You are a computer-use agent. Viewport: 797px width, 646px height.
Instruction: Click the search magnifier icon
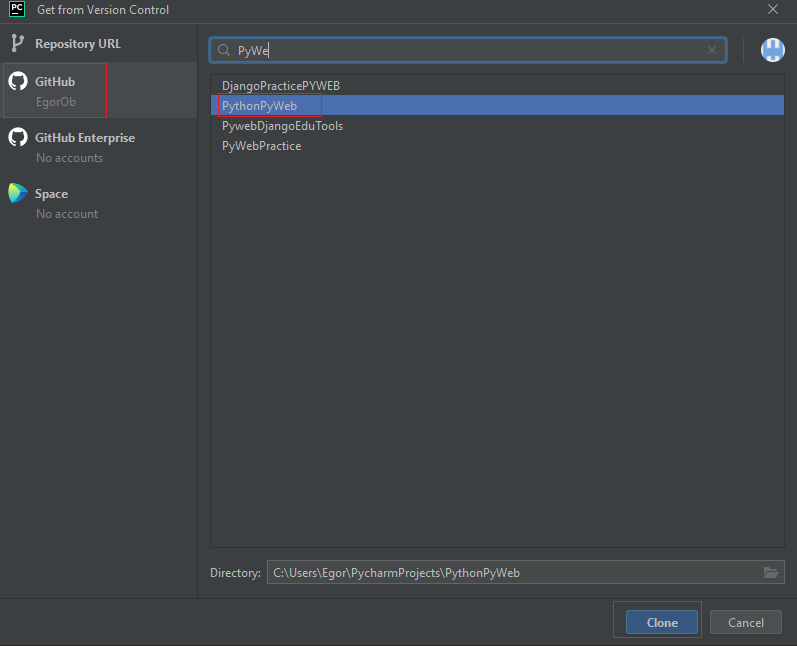point(224,50)
